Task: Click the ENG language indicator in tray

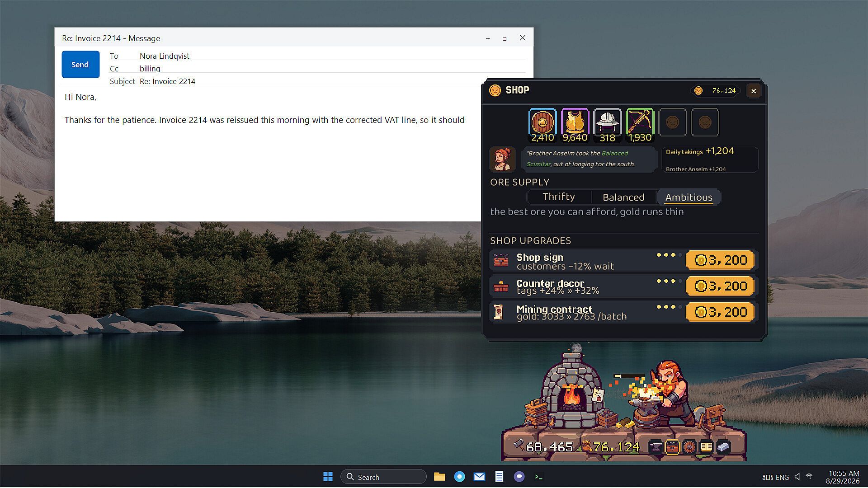Action: [x=782, y=477]
